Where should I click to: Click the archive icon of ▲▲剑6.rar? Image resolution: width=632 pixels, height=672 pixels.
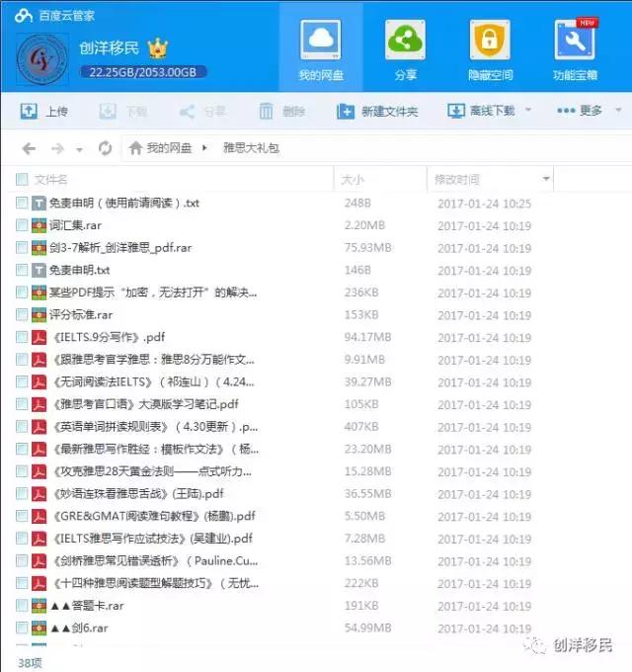(x=39, y=628)
